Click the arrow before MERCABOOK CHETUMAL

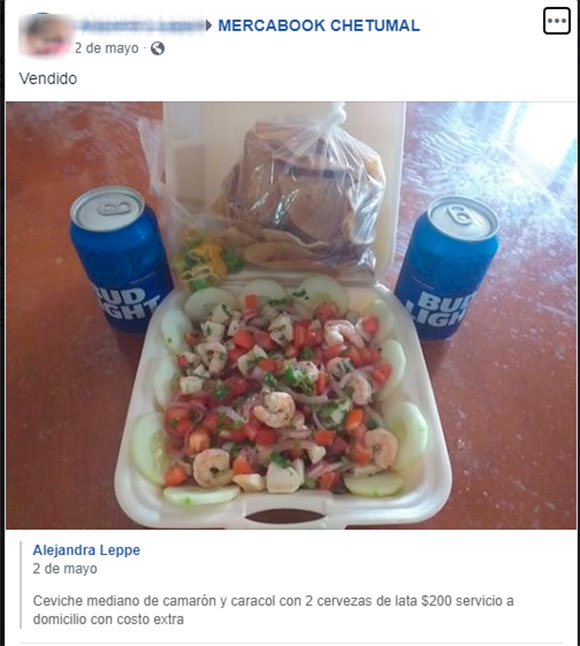(x=208, y=26)
